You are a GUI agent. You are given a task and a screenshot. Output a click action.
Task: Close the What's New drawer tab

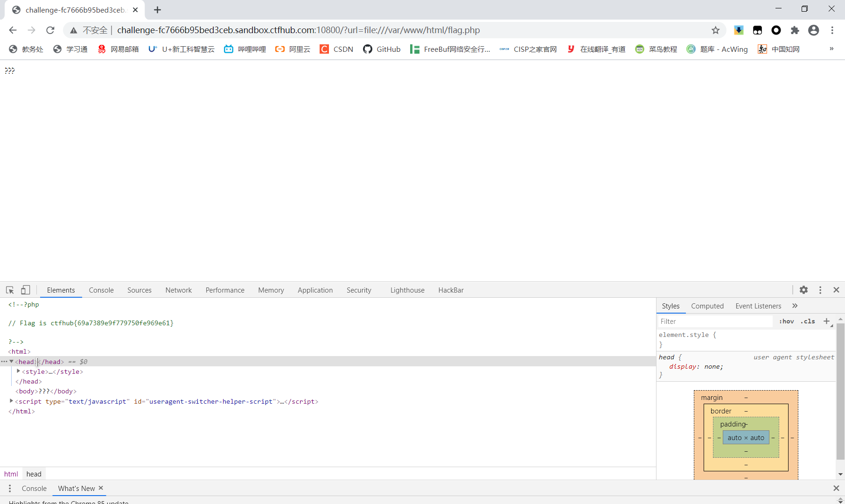pos(101,488)
